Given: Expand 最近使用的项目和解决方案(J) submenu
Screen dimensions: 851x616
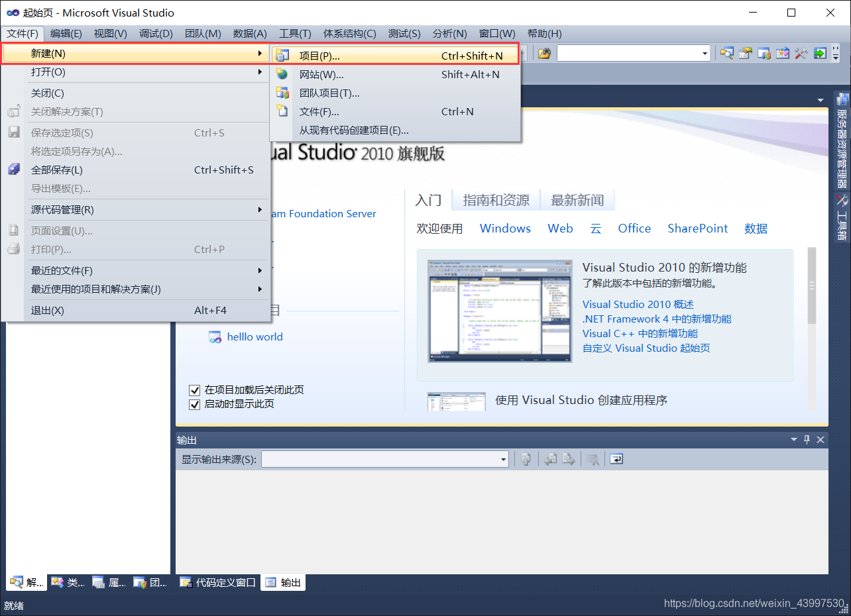Looking at the screenshot, I should click(136, 289).
